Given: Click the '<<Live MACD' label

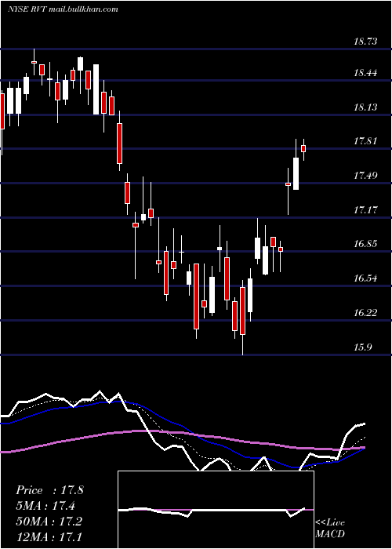Looking at the screenshot, I should tap(330, 529).
